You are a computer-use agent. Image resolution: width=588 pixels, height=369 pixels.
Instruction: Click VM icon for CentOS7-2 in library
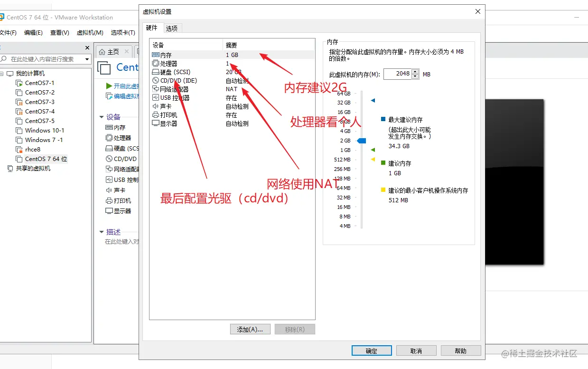coord(19,93)
